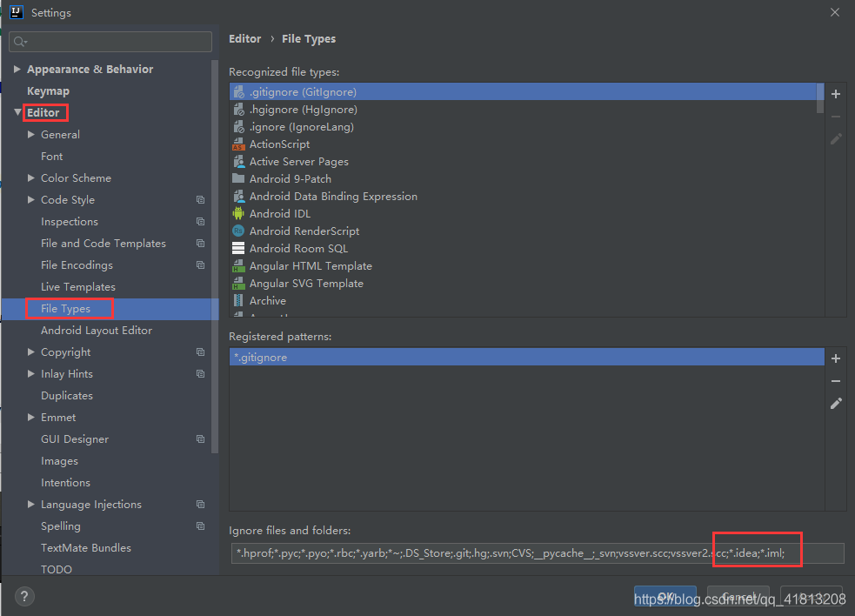Expand the Color Scheme node
Image resolution: width=855 pixels, height=616 pixels.
tap(31, 177)
